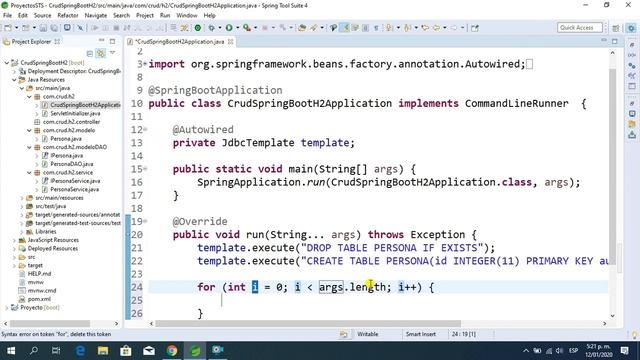The height and width of the screenshot is (360, 640).
Task: Open the dropdown arrow next to the Debug icon
Action: (x=220, y=28)
